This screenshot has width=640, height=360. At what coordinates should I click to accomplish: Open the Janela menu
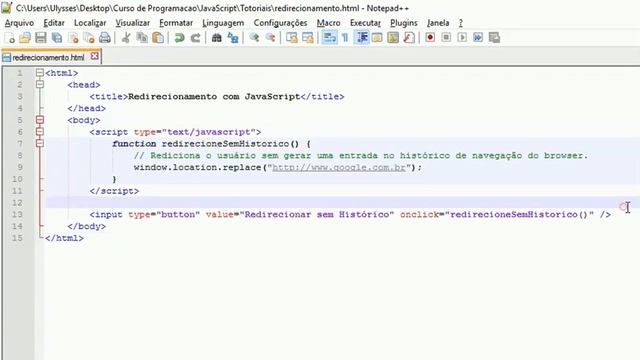coord(438,23)
